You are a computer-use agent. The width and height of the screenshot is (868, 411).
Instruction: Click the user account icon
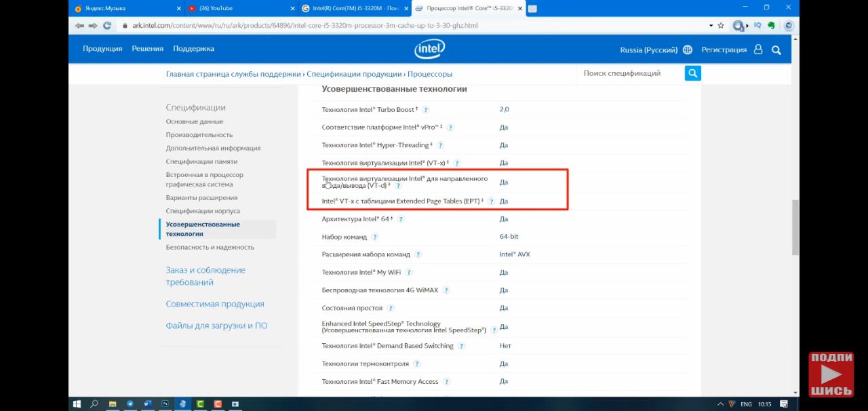click(758, 50)
